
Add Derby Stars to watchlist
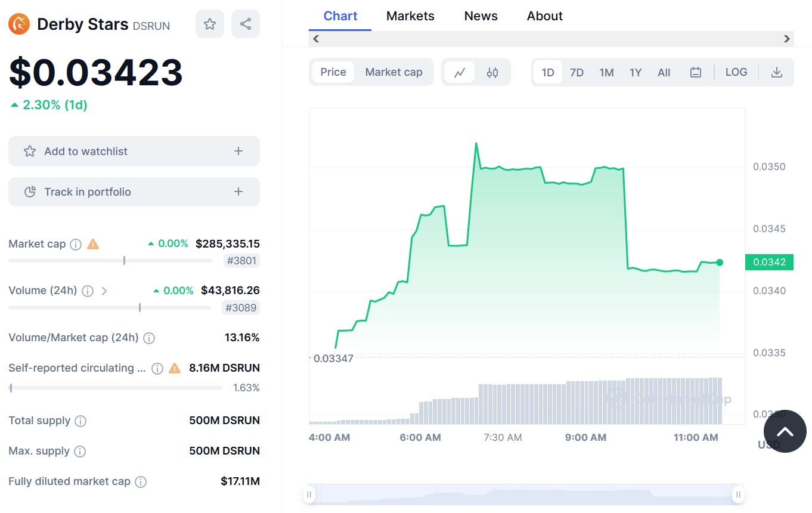click(134, 151)
